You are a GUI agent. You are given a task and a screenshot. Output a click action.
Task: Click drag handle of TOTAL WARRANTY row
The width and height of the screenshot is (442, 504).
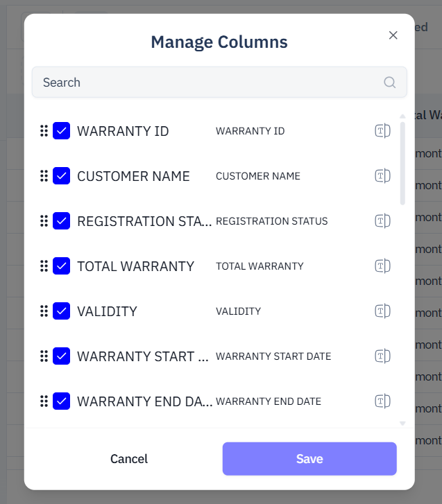point(44,266)
